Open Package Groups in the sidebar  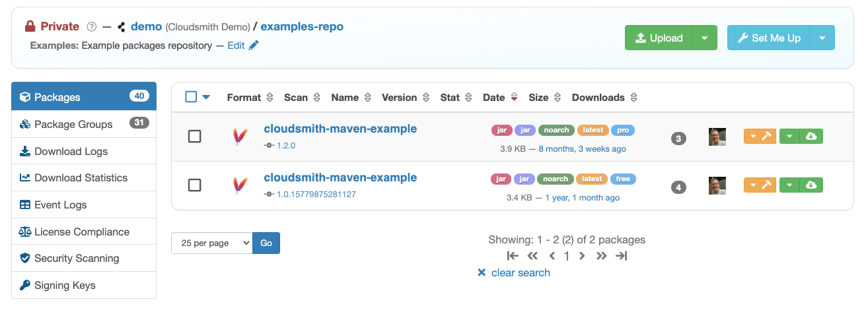pyautogui.click(x=84, y=124)
